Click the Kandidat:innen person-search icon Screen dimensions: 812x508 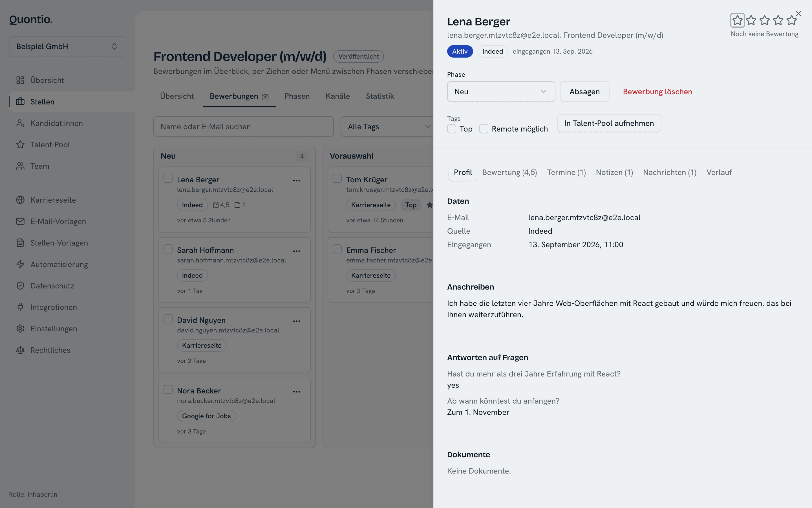[20, 123]
